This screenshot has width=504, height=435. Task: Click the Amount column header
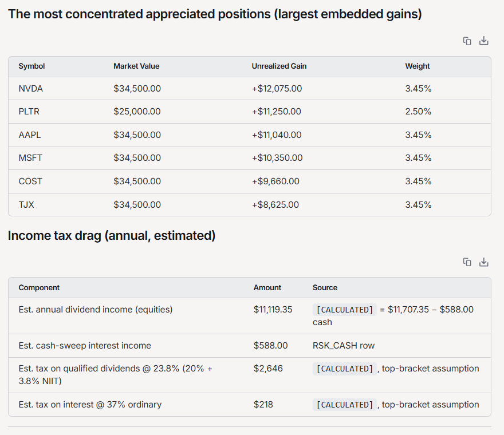click(x=267, y=287)
